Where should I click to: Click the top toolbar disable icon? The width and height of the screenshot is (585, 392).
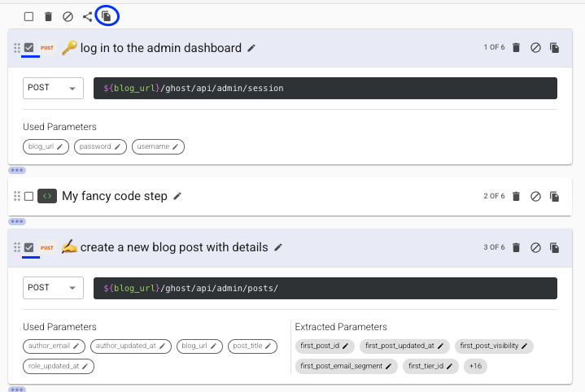[x=68, y=16]
